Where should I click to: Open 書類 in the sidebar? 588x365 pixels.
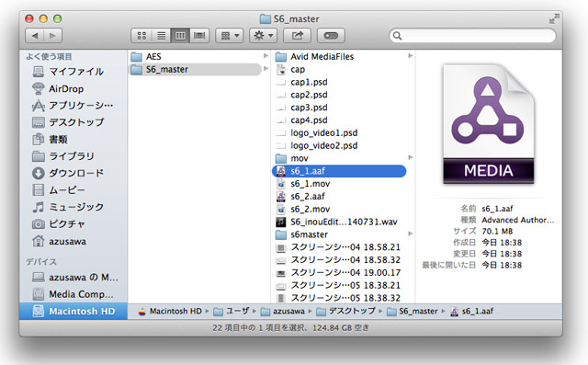click(x=51, y=139)
